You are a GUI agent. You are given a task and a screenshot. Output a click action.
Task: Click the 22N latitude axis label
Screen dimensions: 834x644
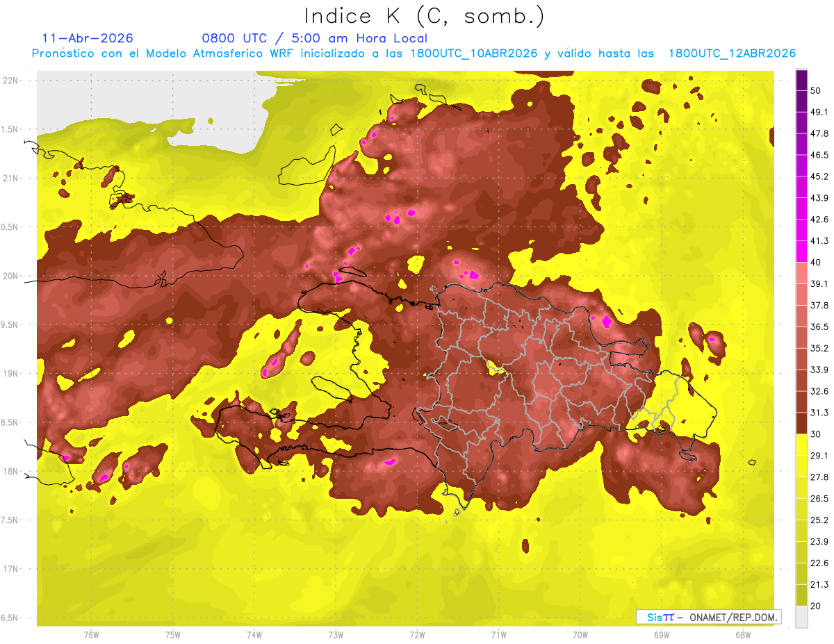tap(10, 80)
